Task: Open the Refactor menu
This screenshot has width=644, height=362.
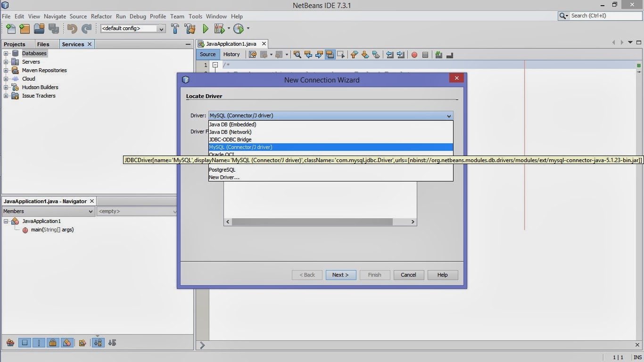Action: [101, 16]
